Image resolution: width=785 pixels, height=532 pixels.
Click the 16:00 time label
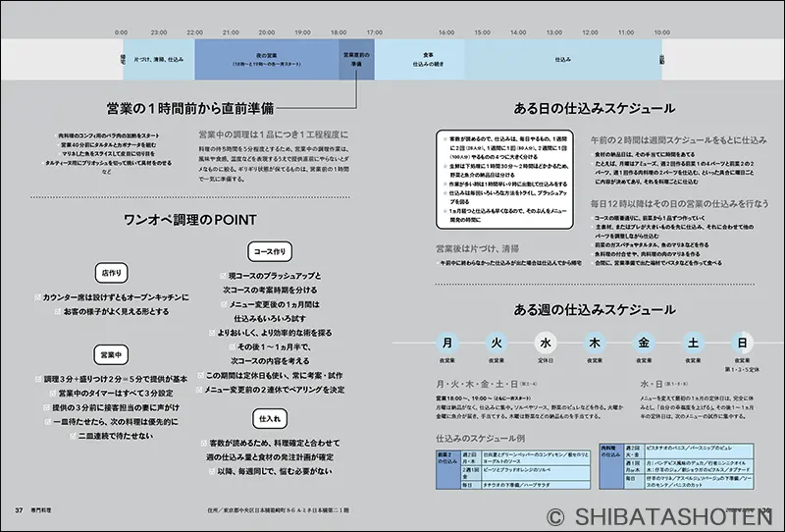click(x=446, y=32)
